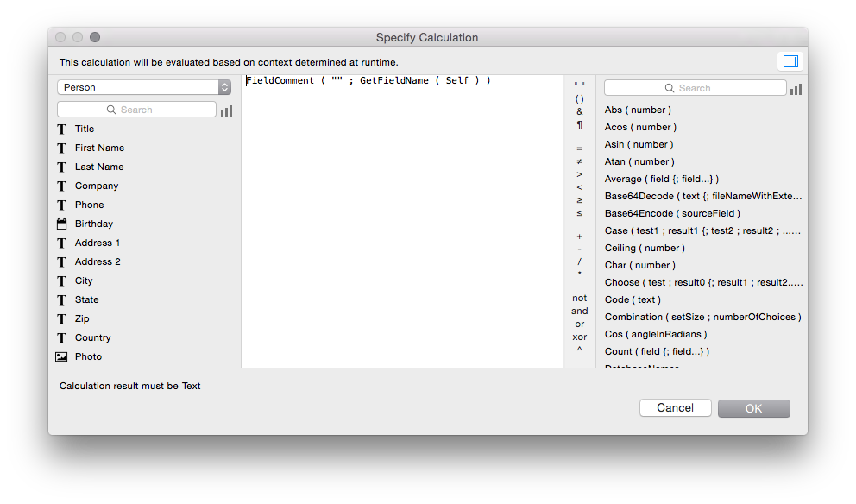856x504 pixels.
Task: Insert the ampersand concatenation operator
Action: point(579,111)
